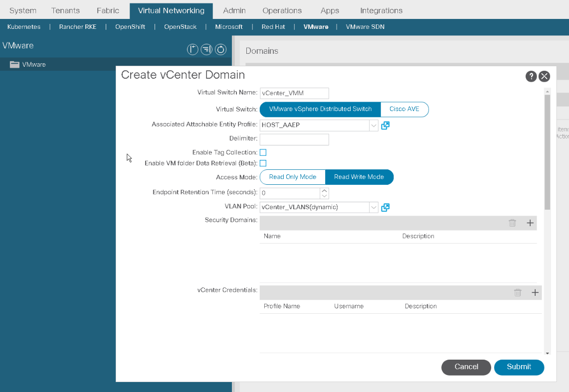This screenshot has height=392, width=569.
Task: Open the Admin tab
Action: click(x=234, y=10)
